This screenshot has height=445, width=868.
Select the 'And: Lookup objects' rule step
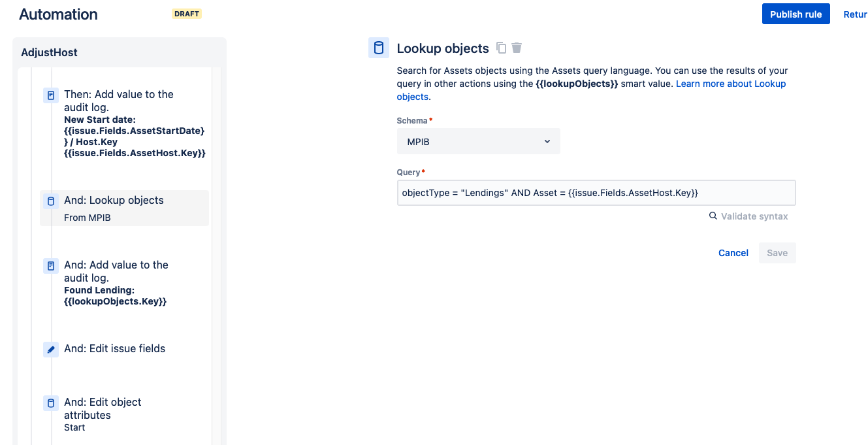click(124, 208)
